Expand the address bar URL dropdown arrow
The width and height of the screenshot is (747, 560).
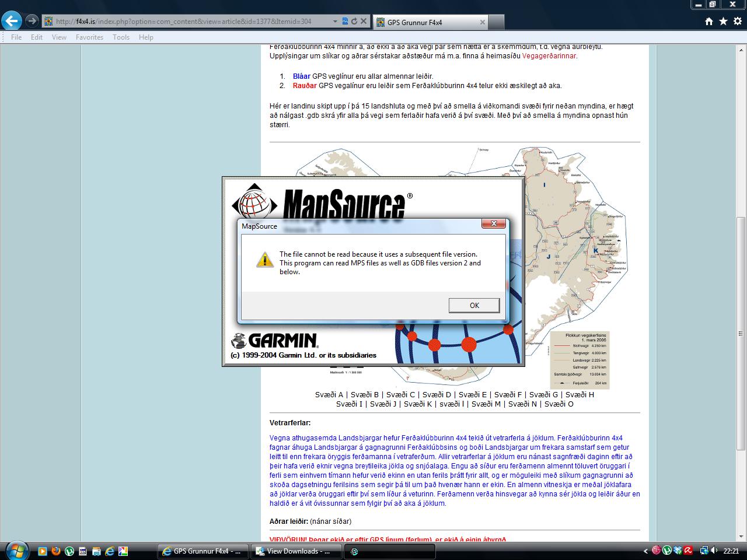tap(334, 22)
